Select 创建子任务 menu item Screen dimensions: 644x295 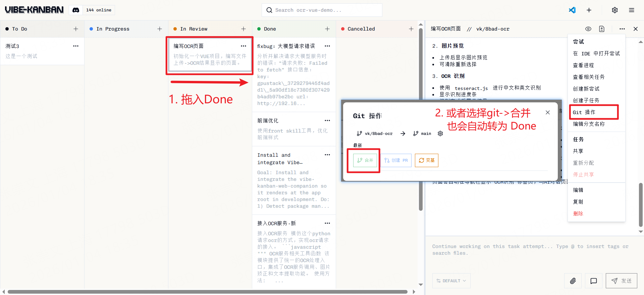click(x=596, y=100)
